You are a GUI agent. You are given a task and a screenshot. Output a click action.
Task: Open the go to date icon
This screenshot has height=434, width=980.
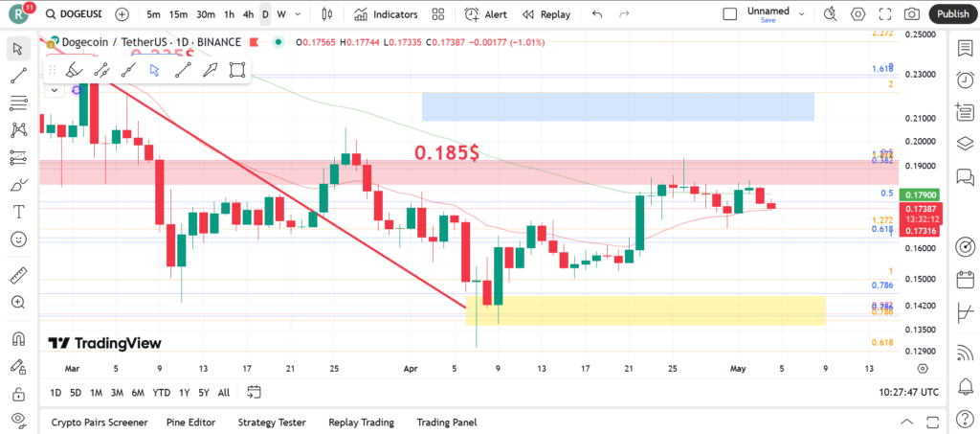pos(254,393)
